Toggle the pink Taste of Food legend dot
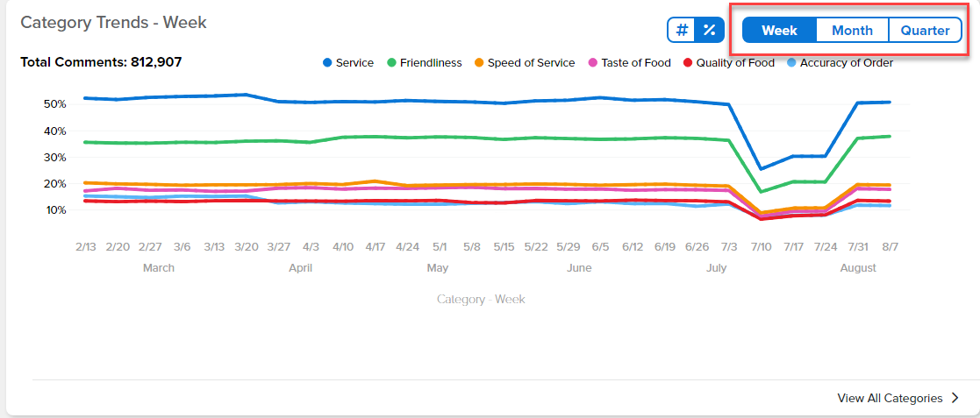 [x=593, y=63]
